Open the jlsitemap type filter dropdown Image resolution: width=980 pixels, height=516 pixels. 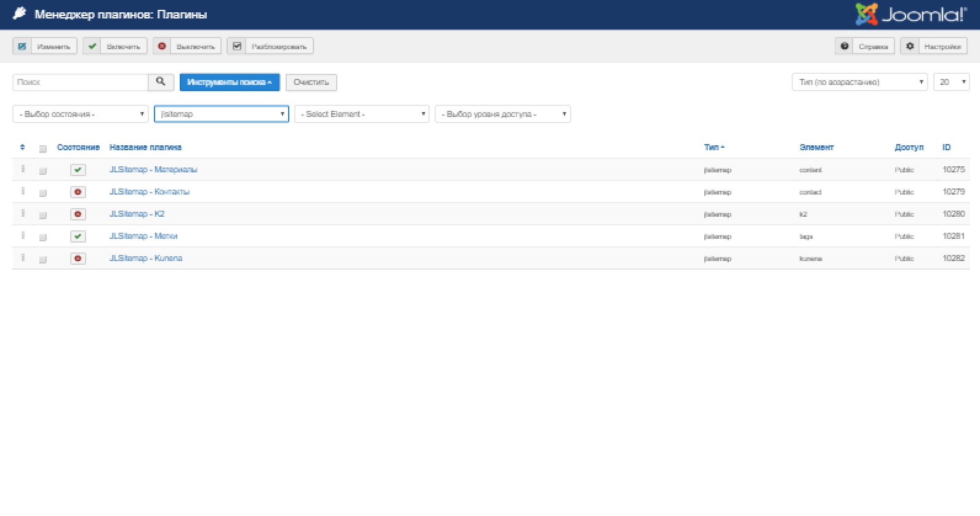click(222, 114)
